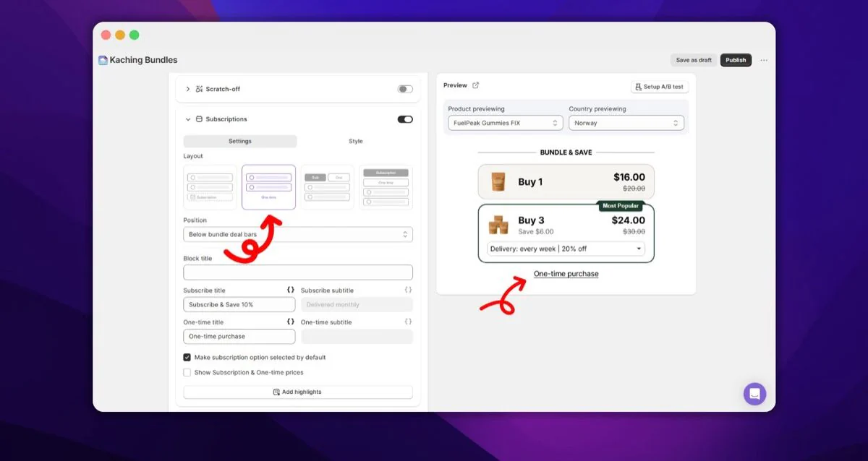The width and height of the screenshot is (868, 461).
Task: Open the Product previewing dropdown
Action: point(506,123)
